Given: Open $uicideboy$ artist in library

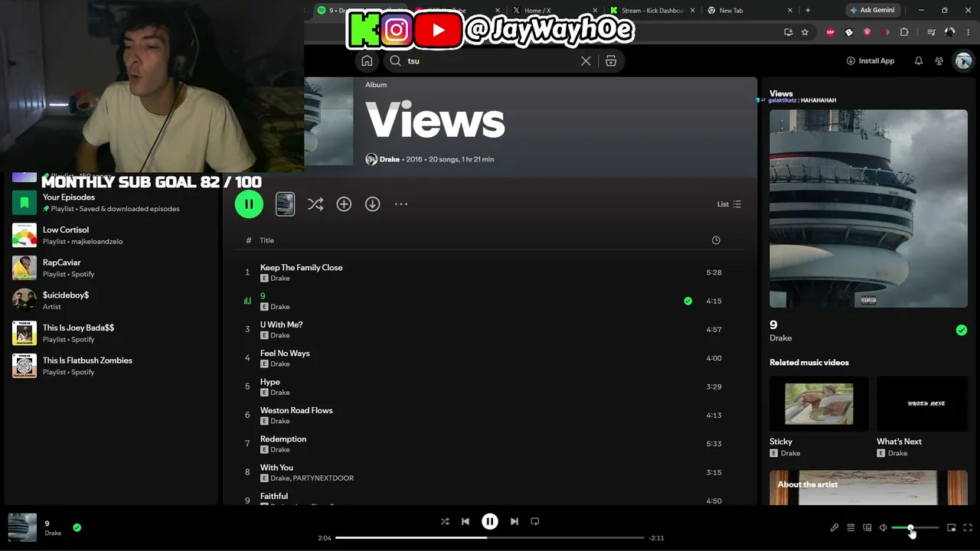Looking at the screenshot, I should pos(111,301).
